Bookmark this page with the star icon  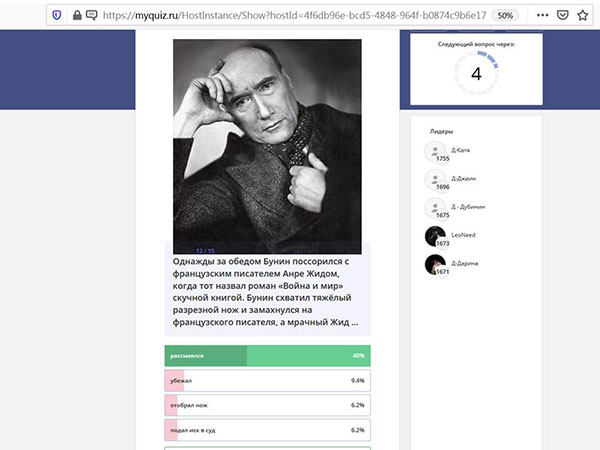[583, 15]
